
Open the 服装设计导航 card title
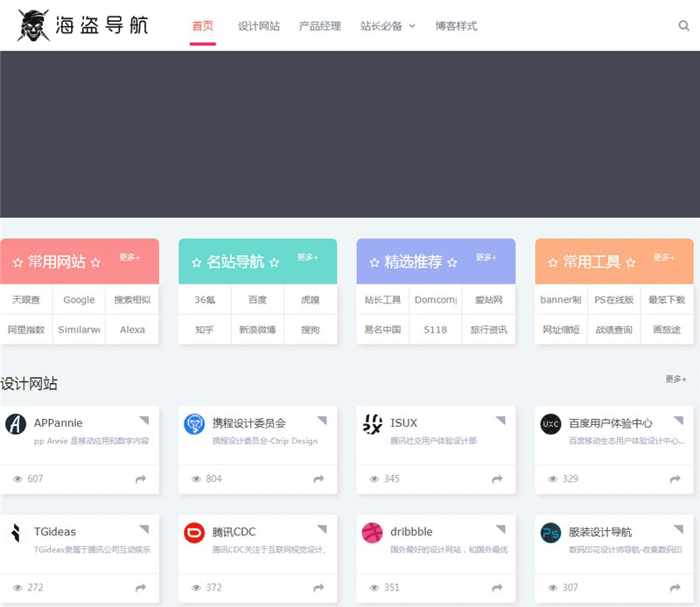click(600, 532)
